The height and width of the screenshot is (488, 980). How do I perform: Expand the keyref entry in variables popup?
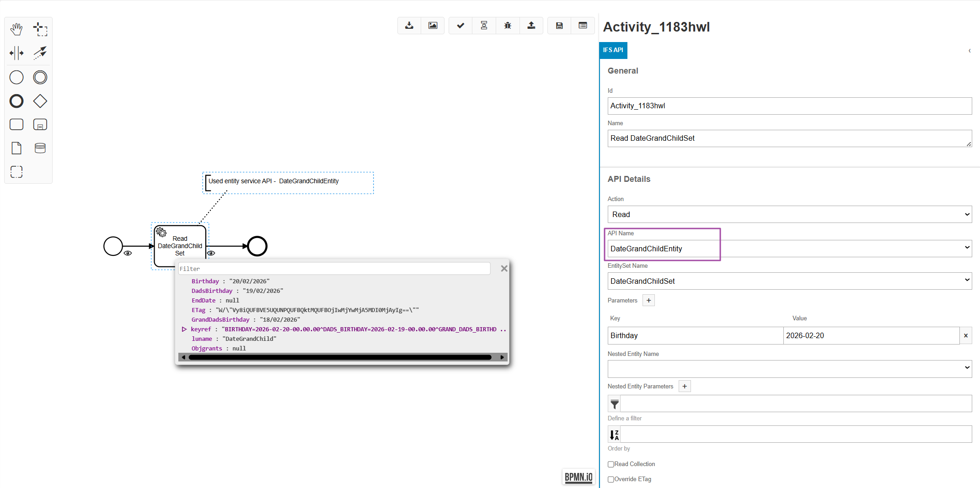[184, 329]
